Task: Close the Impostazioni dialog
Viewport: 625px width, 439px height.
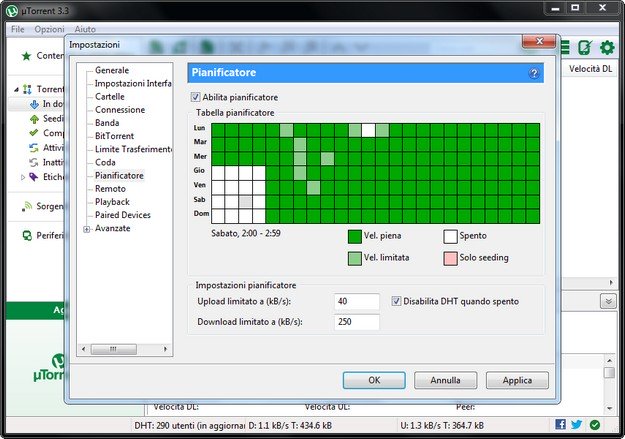Action: [539, 41]
